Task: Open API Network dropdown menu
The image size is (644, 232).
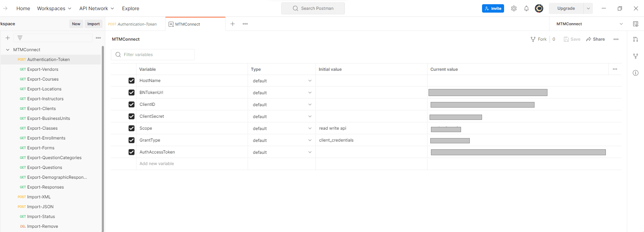Action: click(x=97, y=8)
